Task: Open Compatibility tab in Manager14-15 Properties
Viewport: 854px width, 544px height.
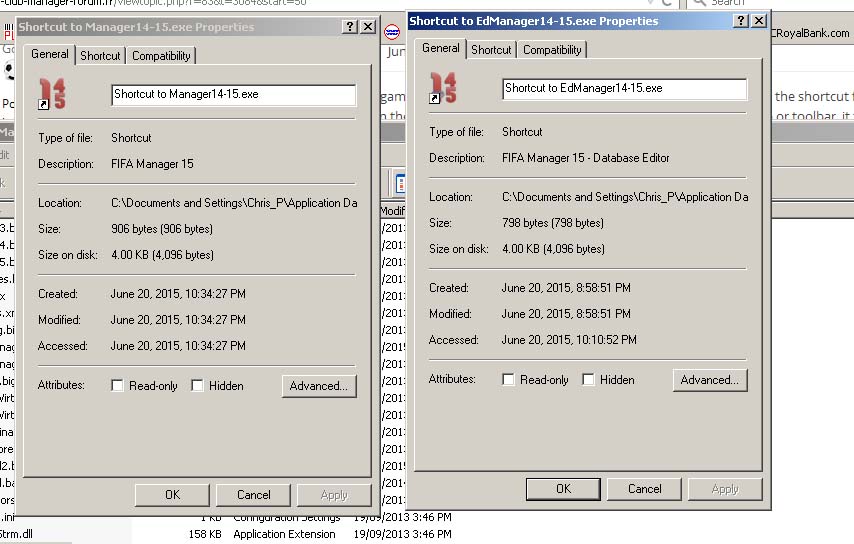Action: [x=161, y=56]
